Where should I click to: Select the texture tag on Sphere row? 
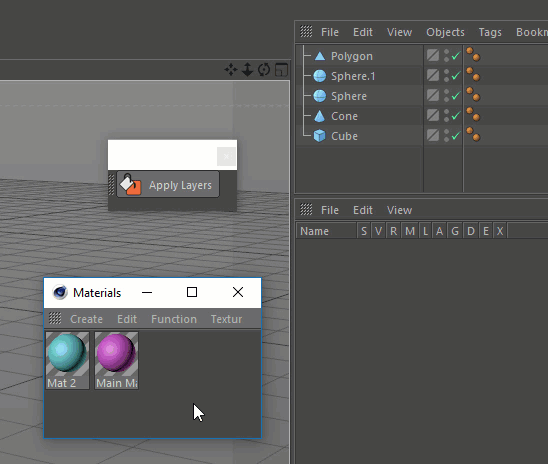[x=473, y=95]
